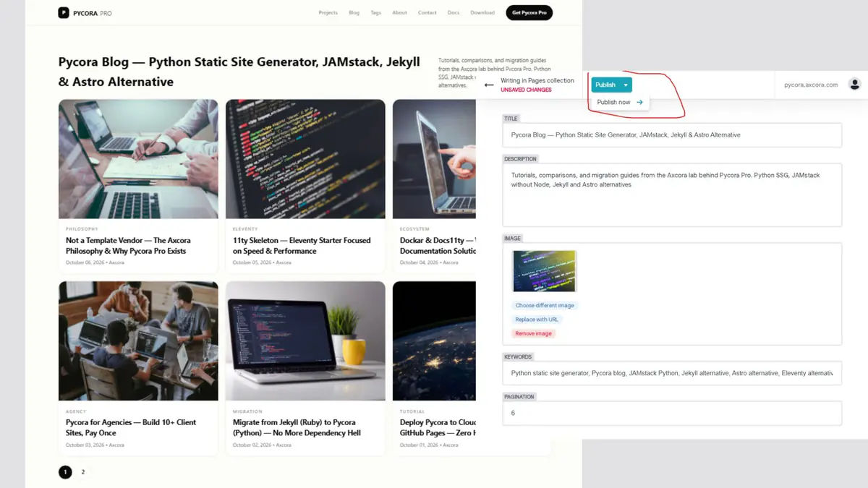The height and width of the screenshot is (488, 868).
Task: Open About in the site navigation
Action: tap(399, 12)
